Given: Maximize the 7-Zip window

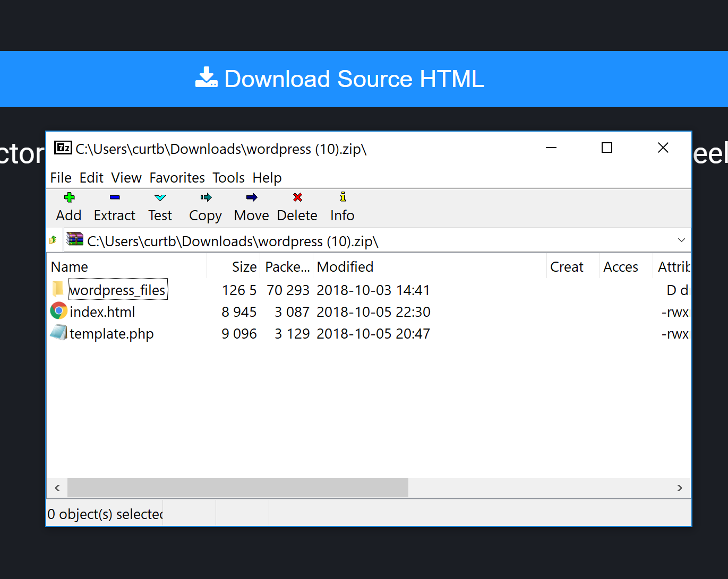Looking at the screenshot, I should pyautogui.click(x=607, y=148).
